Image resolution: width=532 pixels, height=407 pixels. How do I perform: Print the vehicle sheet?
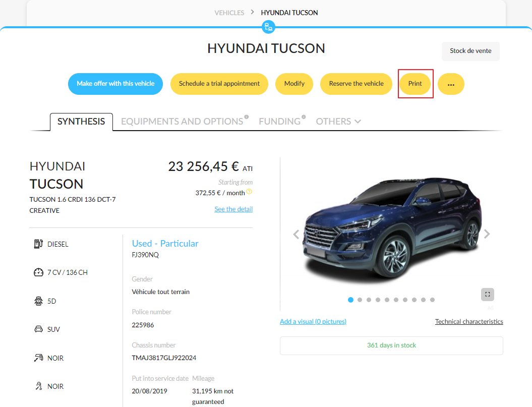point(415,84)
